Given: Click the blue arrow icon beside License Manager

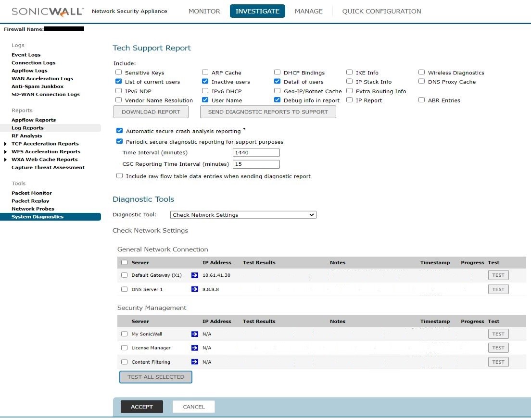Looking at the screenshot, I should (194, 348).
